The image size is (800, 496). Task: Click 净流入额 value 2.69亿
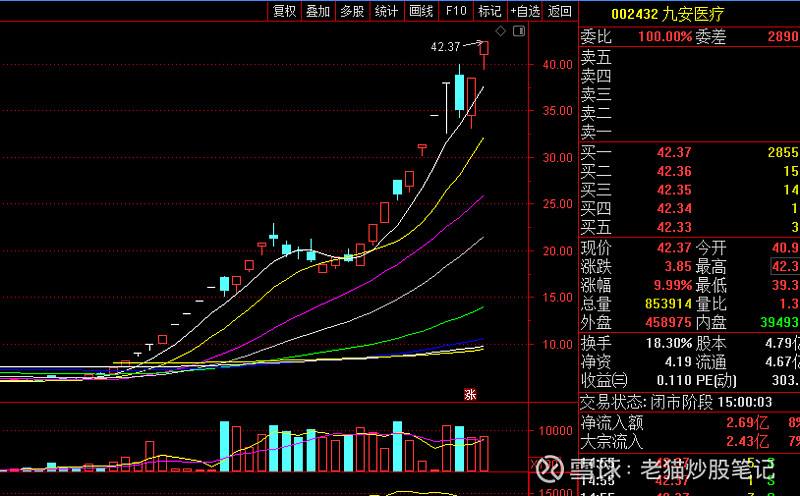747,423
